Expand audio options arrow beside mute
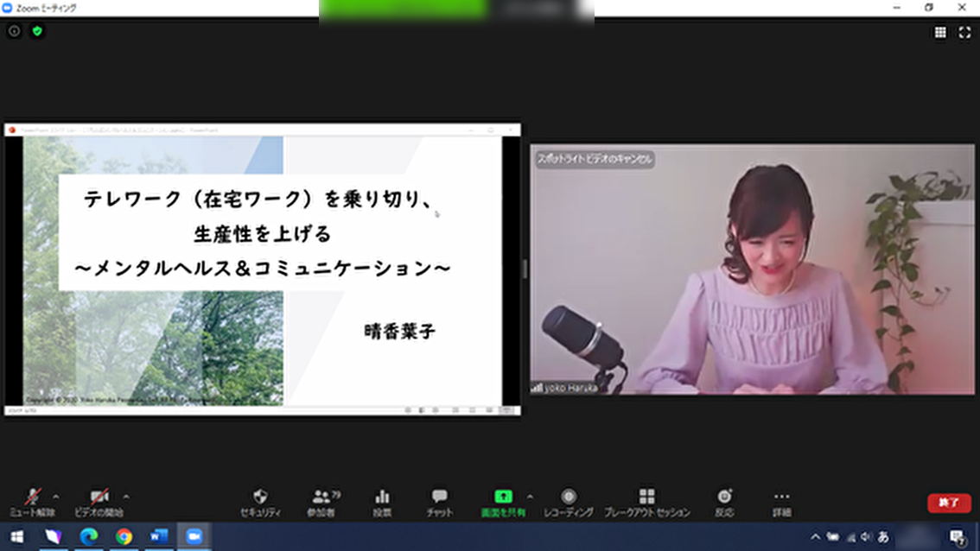 click(x=56, y=497)
